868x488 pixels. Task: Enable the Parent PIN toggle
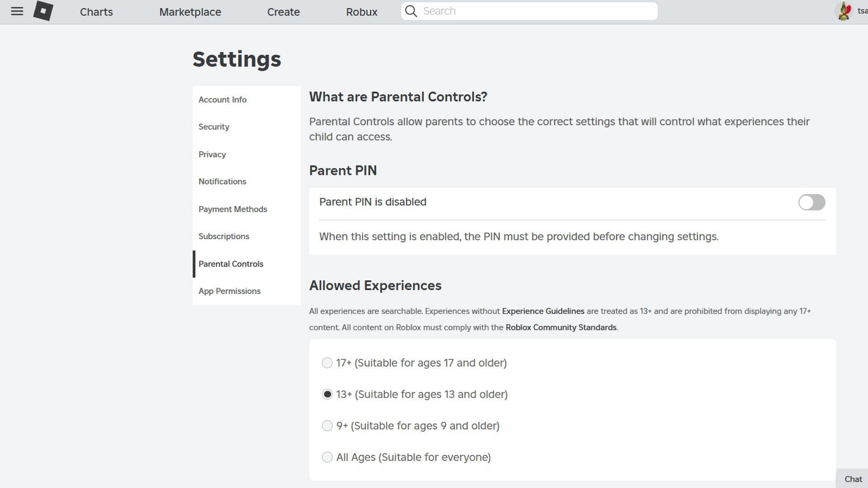[x=812, y=202]
